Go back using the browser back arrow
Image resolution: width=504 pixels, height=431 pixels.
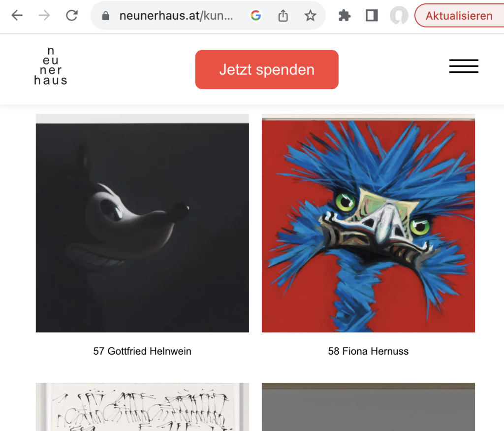click(17, 15)
